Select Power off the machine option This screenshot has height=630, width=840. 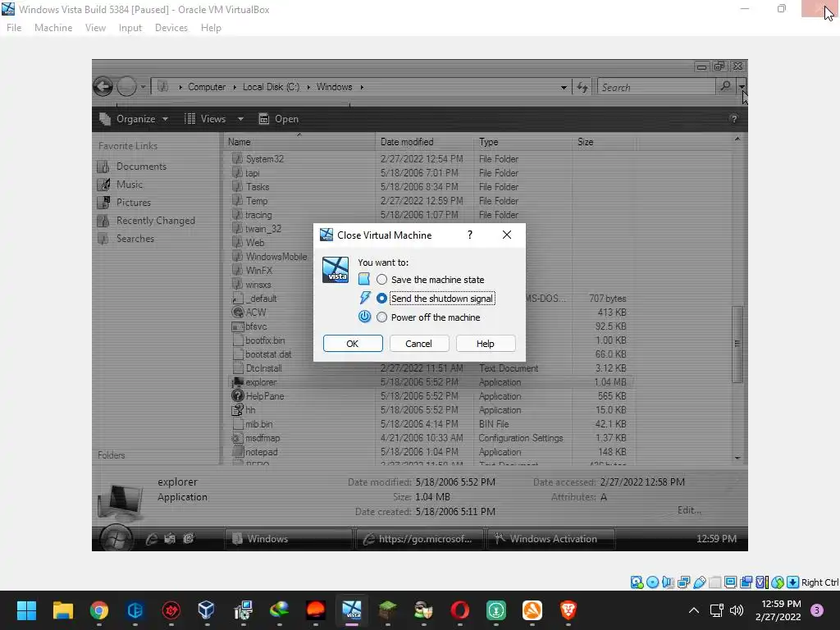tap(381, 317)
